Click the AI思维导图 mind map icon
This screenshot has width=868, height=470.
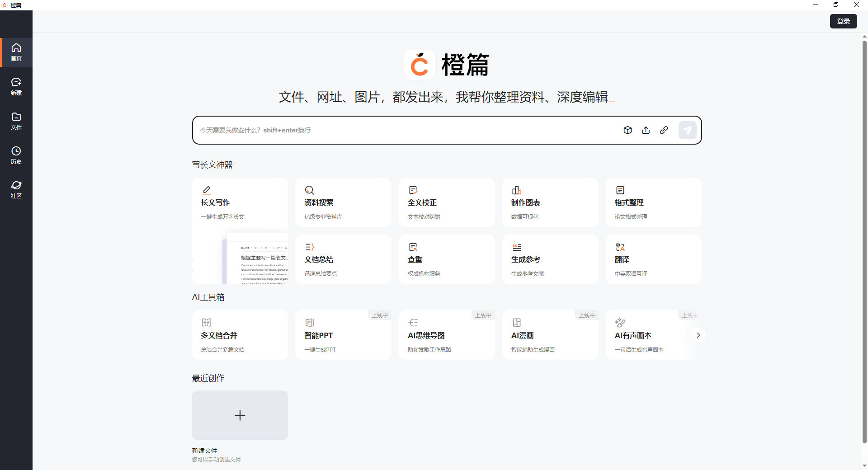click(413, 323)
